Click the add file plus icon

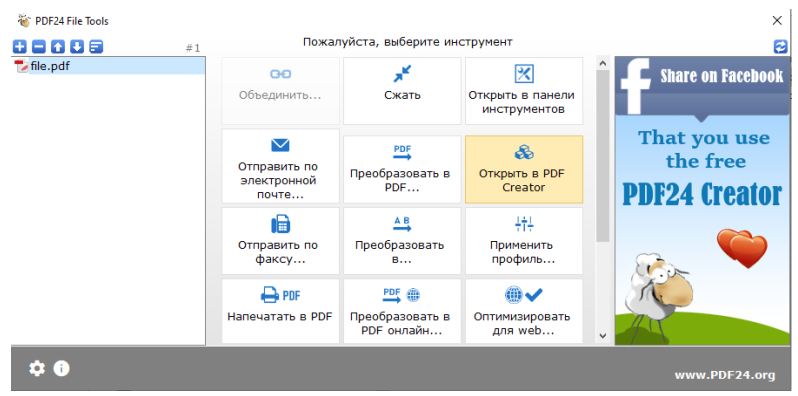point(19,47)
